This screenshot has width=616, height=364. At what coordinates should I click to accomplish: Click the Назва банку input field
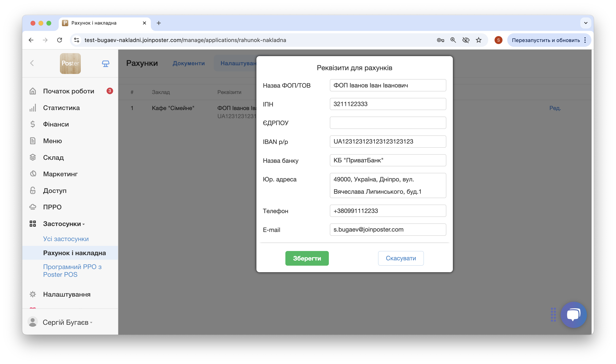388,160
